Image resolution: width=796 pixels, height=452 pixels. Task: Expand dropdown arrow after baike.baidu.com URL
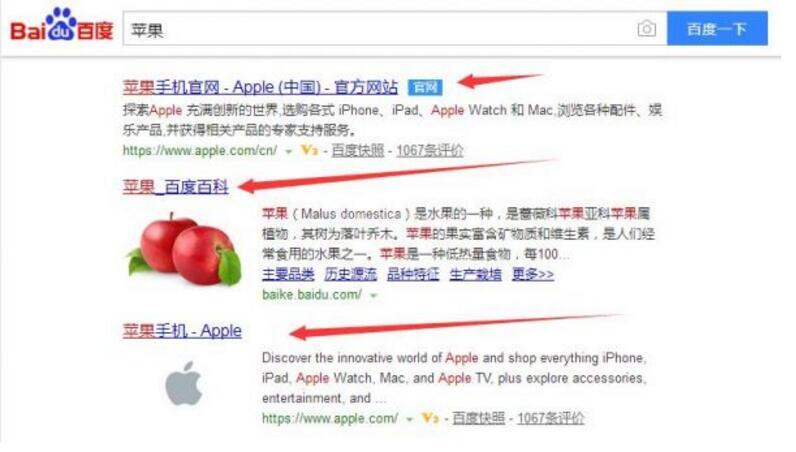[374, 295]
